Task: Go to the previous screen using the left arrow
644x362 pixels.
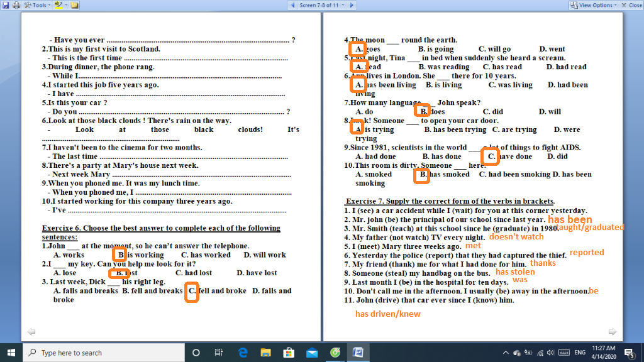Action: coord(293,5)
